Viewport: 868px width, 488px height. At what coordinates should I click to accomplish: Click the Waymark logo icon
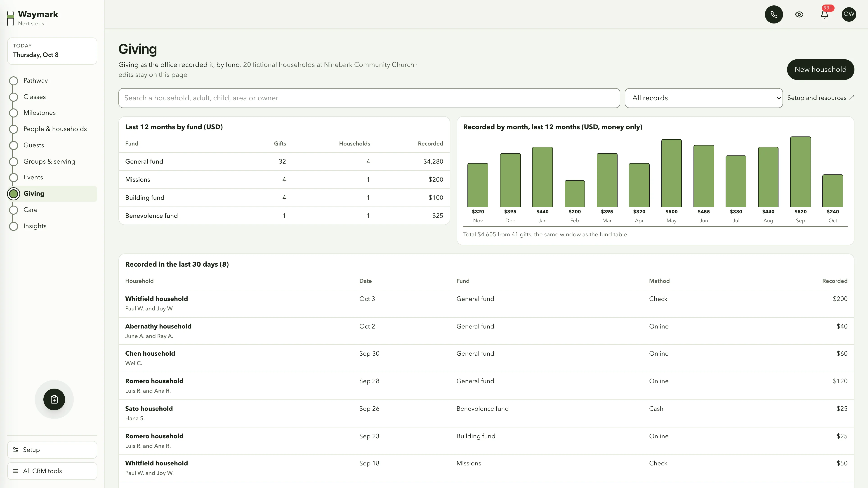coord(10,18)
